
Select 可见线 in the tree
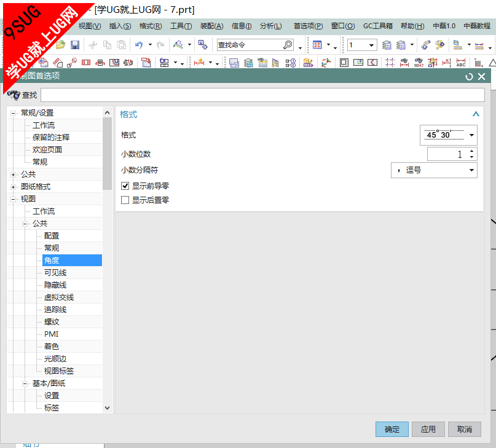55,273
